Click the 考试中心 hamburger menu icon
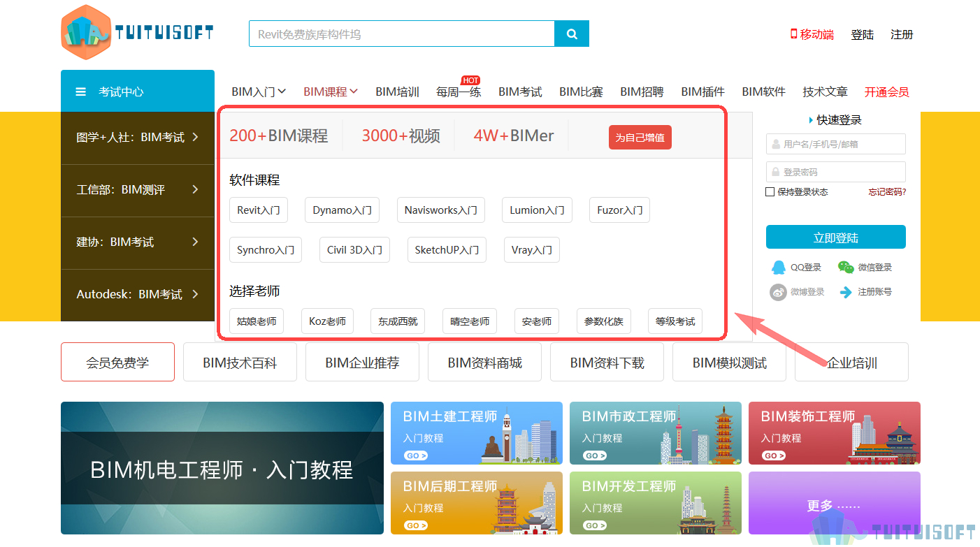The width and height of the screenshot is (980, 547). [x=81, y=92]
